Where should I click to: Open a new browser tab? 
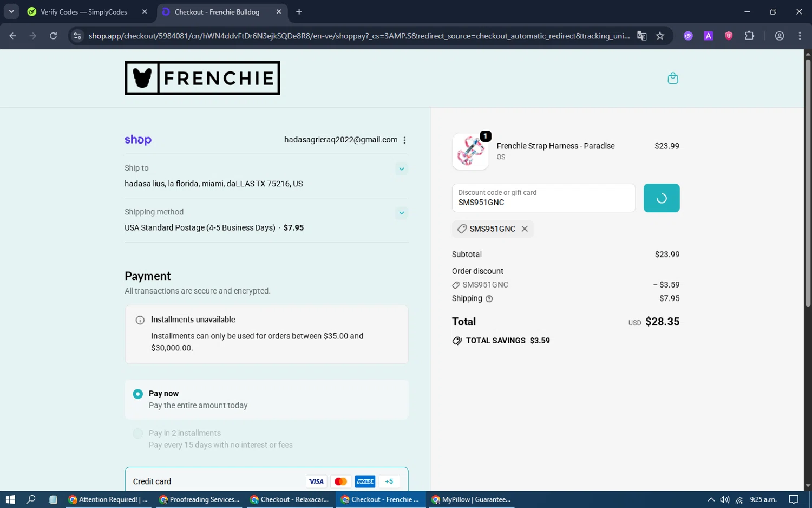(x=299, y=12)
